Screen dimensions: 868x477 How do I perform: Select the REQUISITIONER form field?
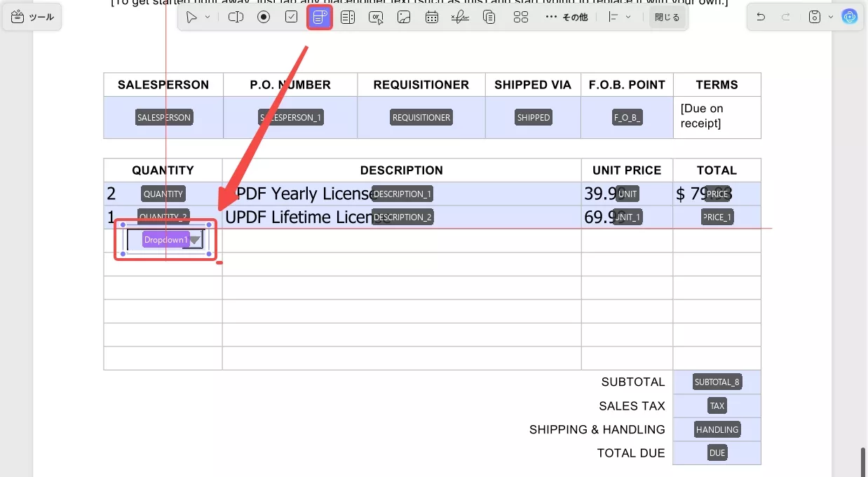click(x=421, y=118)
